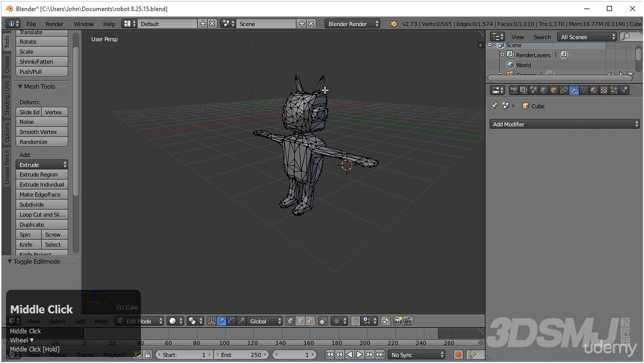Select the Translate manipulator arrow icon
The height and width of the screenshot is (363, 644).
click(221, 321)
